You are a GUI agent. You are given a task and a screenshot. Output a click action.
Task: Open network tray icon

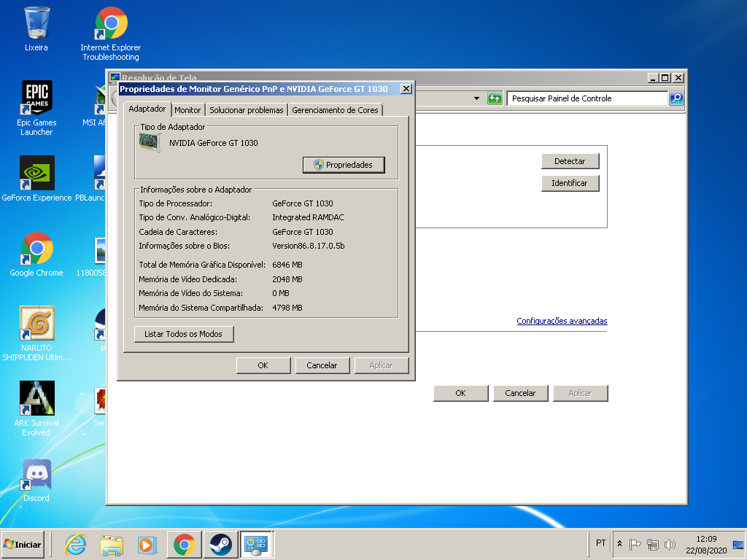pos(653,544)
